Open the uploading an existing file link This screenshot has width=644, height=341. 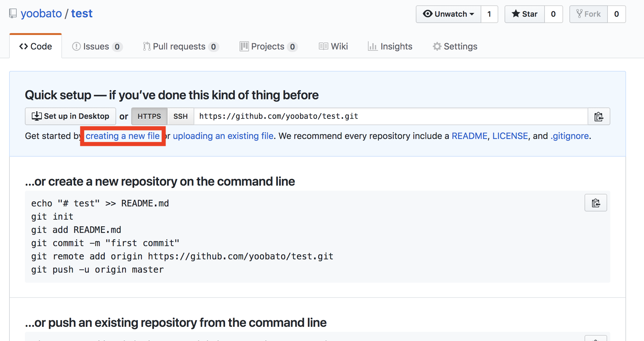[223, 136]
